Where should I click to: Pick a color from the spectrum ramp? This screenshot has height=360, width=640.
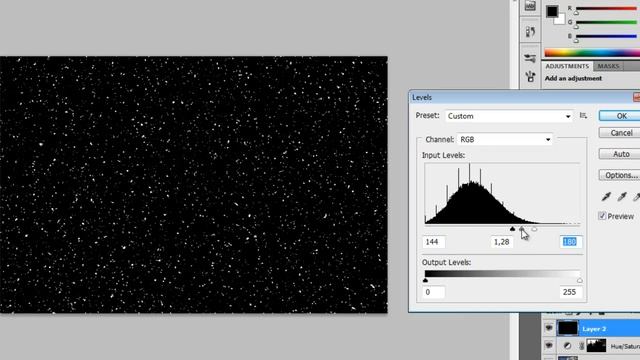[592, 53]
